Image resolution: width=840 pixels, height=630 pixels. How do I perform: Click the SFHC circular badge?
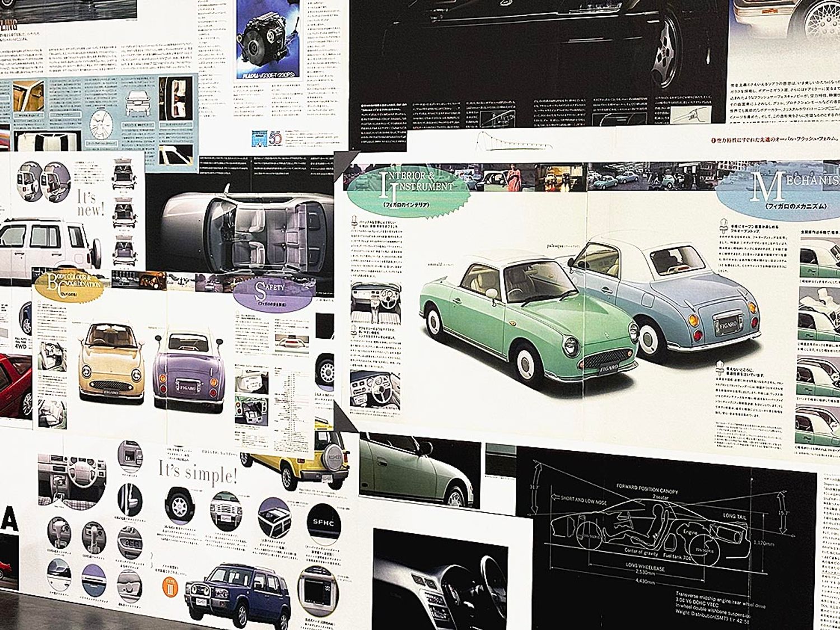click(x=322, y=522)
